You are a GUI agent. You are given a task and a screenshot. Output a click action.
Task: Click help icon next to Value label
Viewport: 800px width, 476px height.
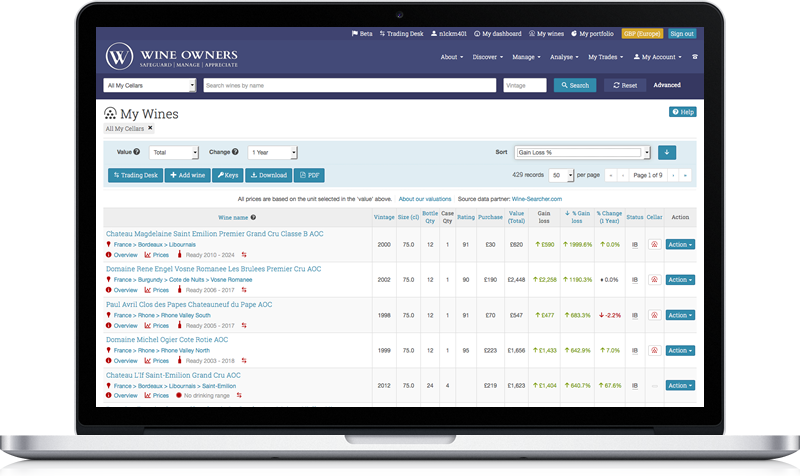[x=140, y=152]
